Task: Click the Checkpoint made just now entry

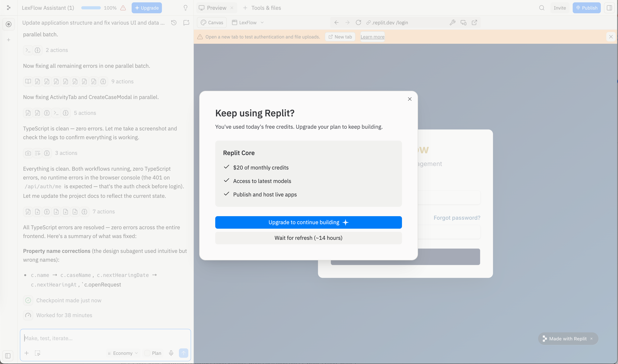Action: [x=62, y=301]
